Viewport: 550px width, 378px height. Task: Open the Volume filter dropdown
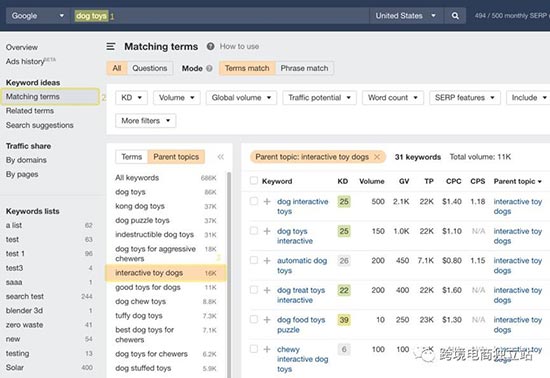[176, 97]
